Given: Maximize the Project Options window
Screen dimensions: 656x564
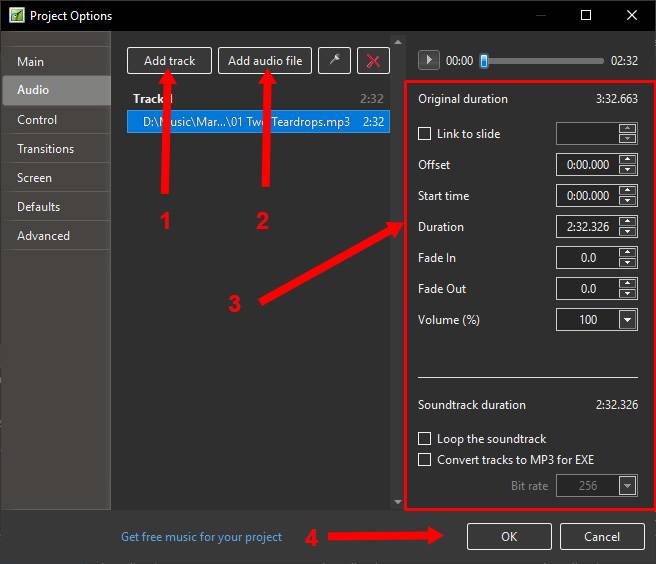Looking at the screenshot, I should [x=586, y=15].
